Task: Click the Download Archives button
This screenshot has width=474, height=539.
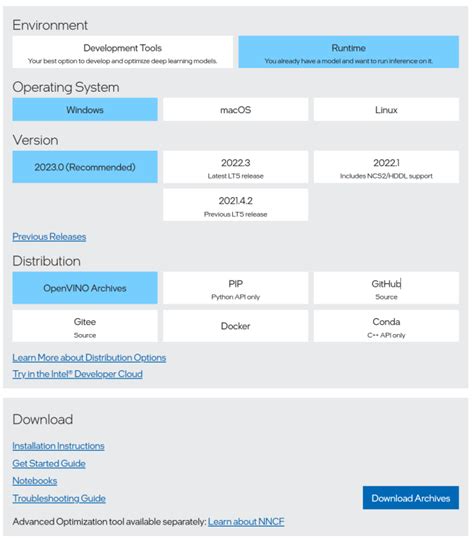Action: (411, 498)
